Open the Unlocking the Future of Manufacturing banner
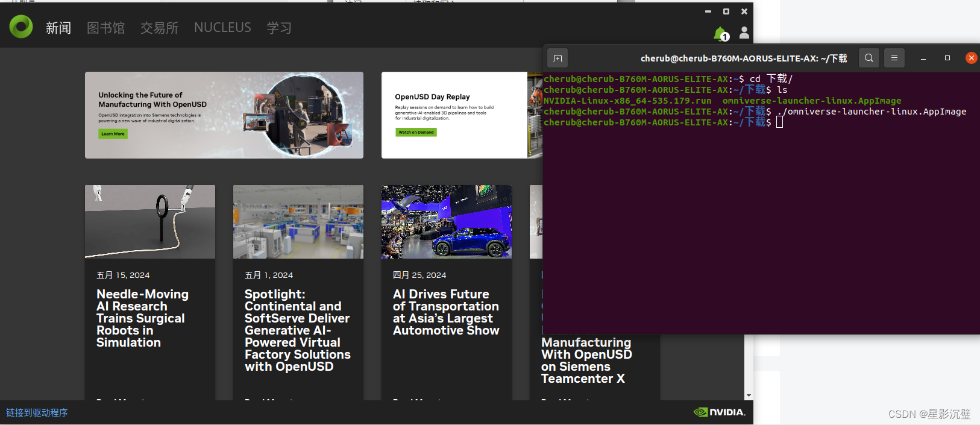980x425 pixels. [224, 115]
